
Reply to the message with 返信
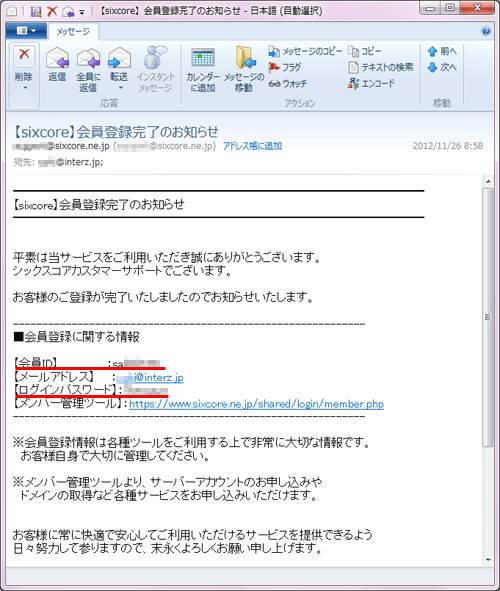pos(57,64)
